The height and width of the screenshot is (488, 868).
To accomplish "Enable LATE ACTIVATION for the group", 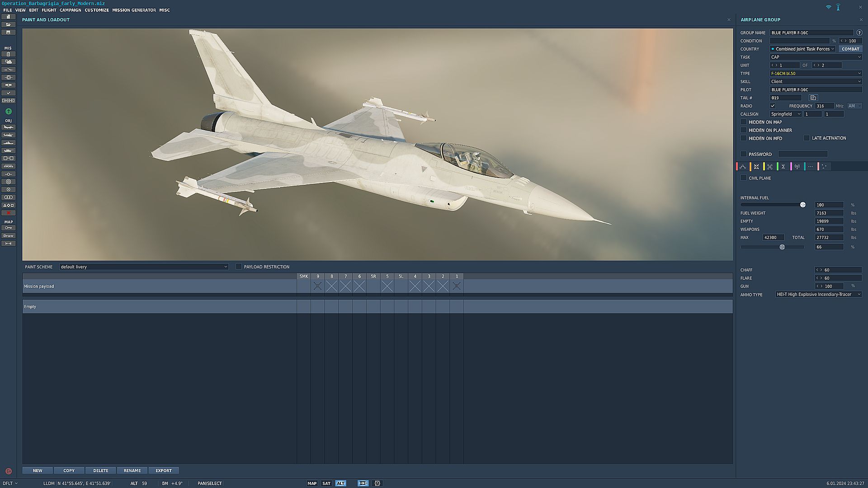I will point(807,138).
